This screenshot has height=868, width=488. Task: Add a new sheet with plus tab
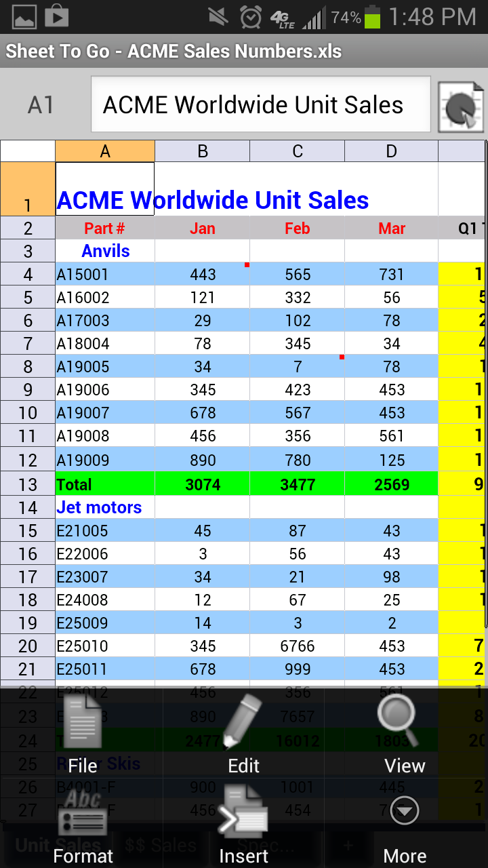point(348,845)
